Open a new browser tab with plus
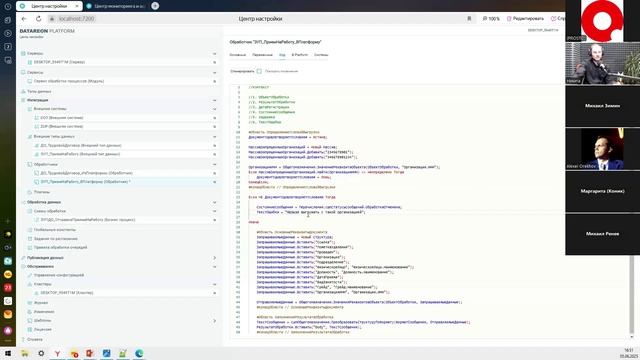Screen dimensions: 640x360 pos(155,6)
